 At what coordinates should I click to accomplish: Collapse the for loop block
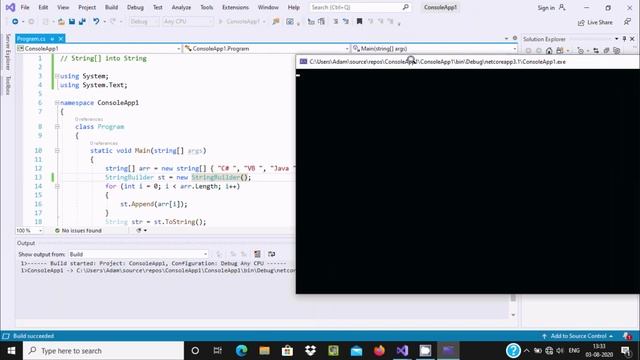click(57, 186)
